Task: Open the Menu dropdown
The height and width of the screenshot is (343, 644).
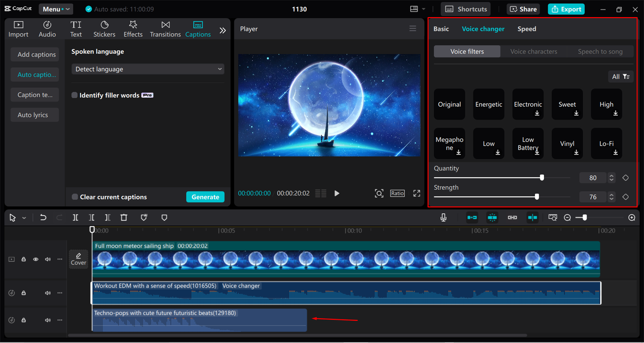Action: 55,9
